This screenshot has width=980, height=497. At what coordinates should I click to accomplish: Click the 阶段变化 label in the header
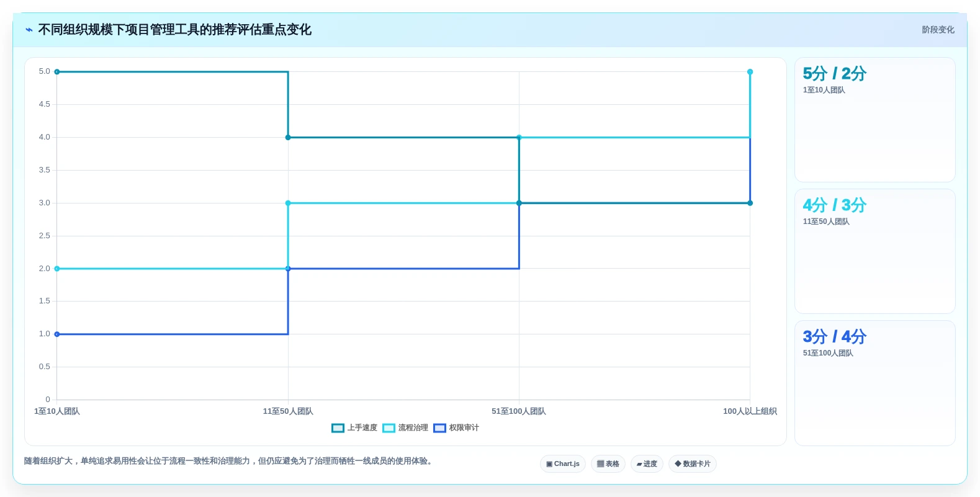(x=938, y=30)
